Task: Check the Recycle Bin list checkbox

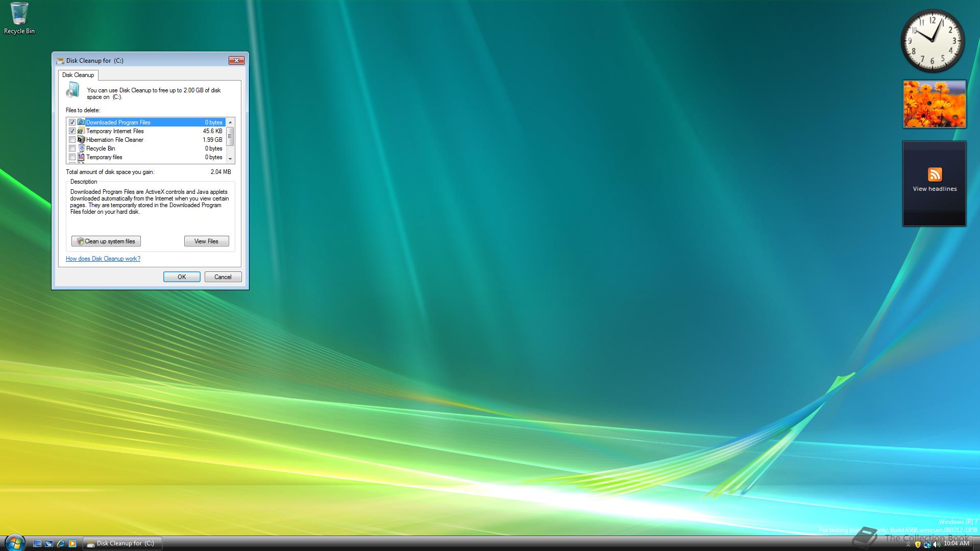Action: [72, 148]
